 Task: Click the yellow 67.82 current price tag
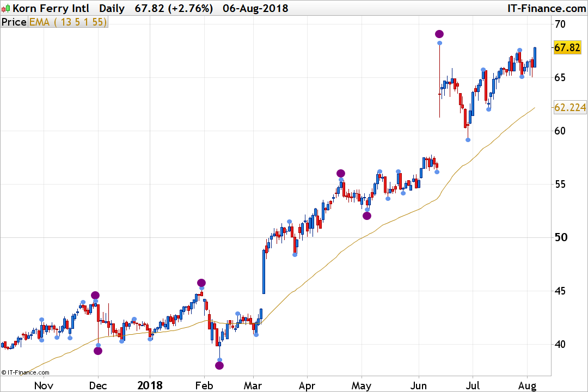pos(567,48)
